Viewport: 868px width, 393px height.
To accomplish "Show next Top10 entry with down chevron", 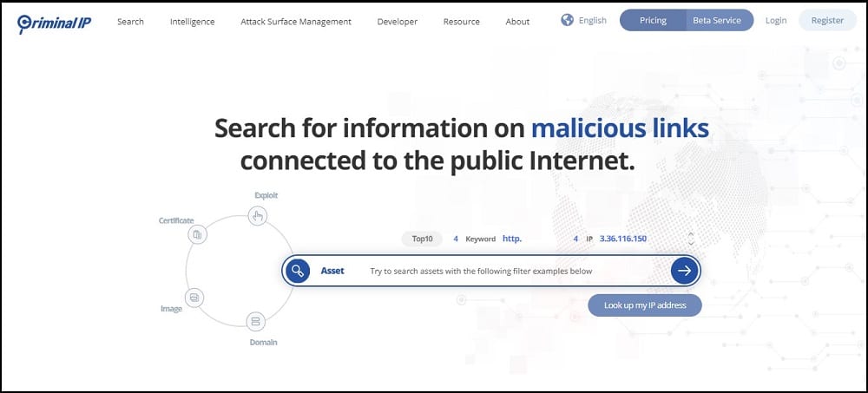I will (x=691, y=243).
